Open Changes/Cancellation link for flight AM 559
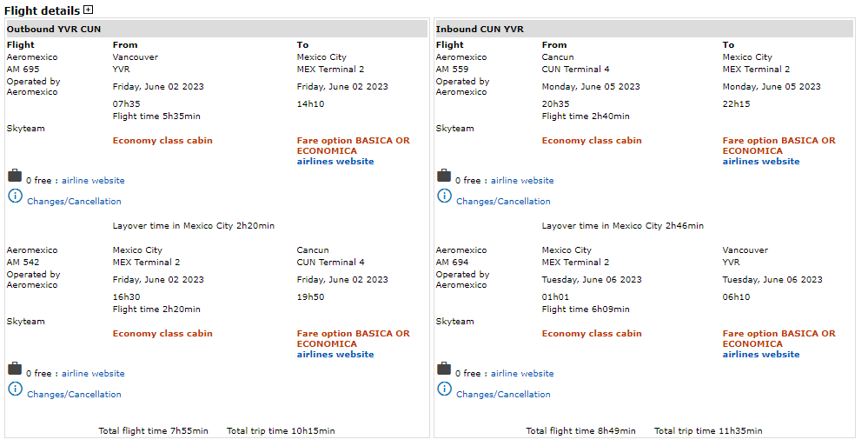This screenshot has height=446, width=868. 503,202
